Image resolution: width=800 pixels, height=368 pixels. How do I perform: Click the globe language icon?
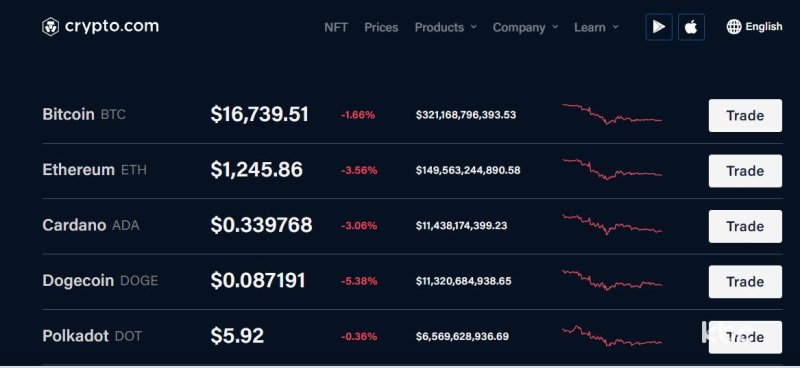pos(734,27)
